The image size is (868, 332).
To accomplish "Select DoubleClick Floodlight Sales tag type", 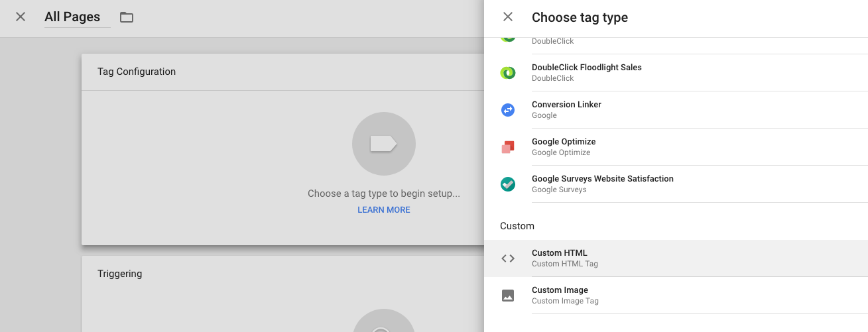I will click(x=676, y=73).
